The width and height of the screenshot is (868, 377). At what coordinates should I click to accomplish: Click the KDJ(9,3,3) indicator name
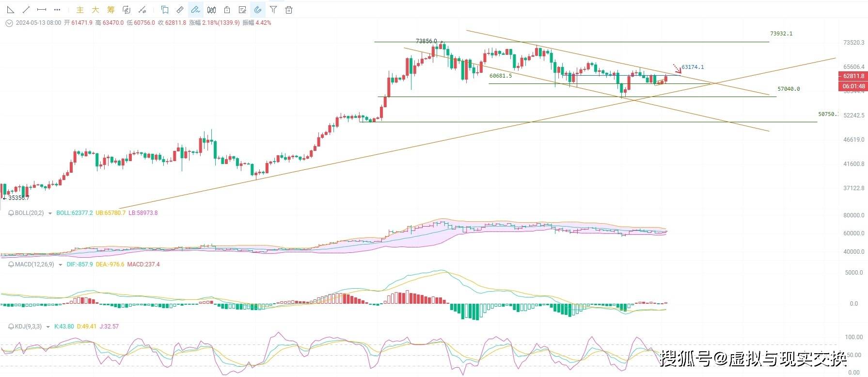pos(28,327)
